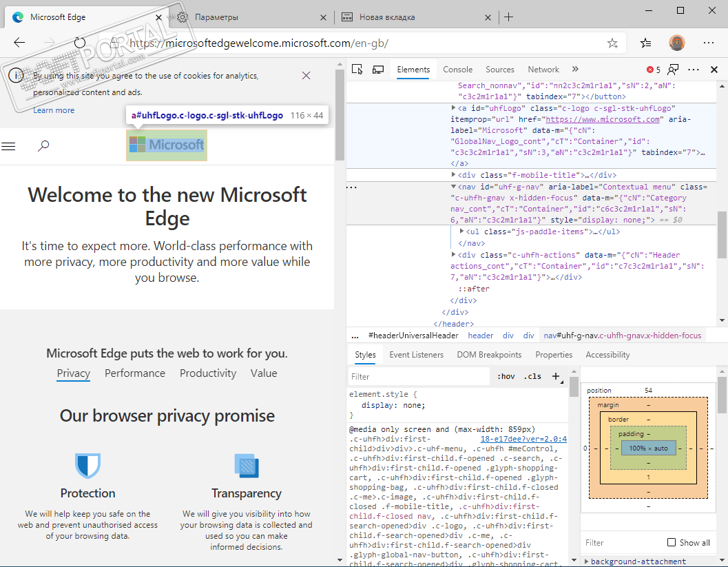Click the red error count indicator
This screenshot has width=728, height=567.
click(653, 69)
